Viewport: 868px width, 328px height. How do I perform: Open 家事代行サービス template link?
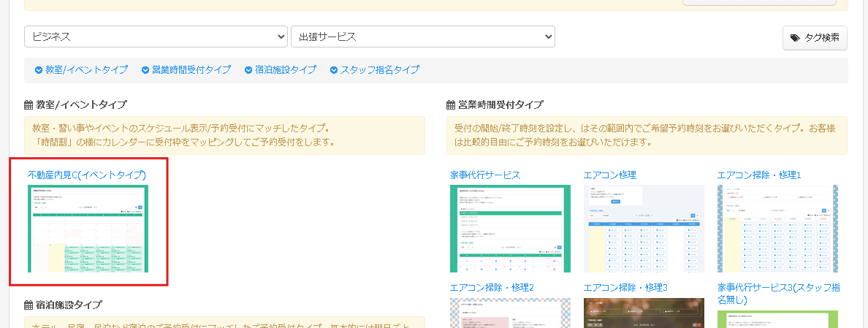[485, 175]
